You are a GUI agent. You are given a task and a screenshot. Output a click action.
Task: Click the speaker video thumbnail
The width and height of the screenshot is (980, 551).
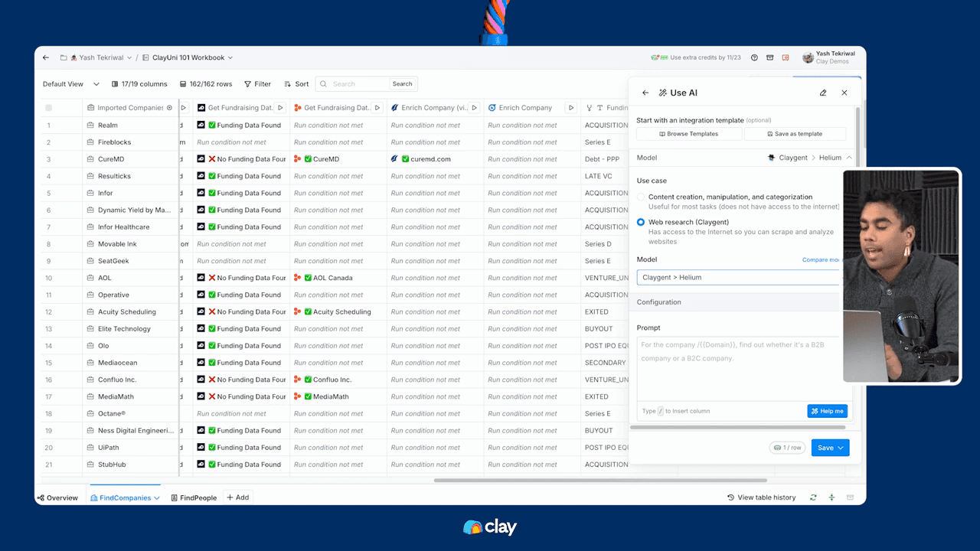click(902, 275)
